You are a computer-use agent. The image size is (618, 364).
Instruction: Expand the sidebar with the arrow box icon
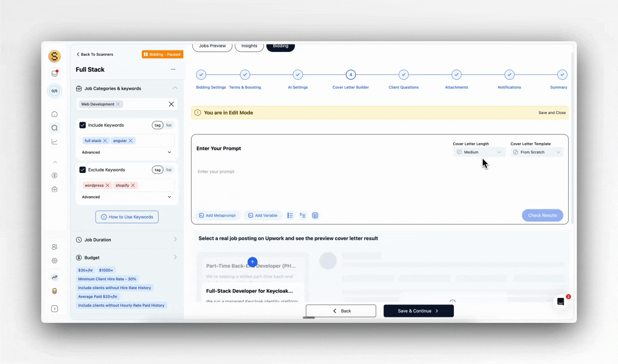(54, 309)
